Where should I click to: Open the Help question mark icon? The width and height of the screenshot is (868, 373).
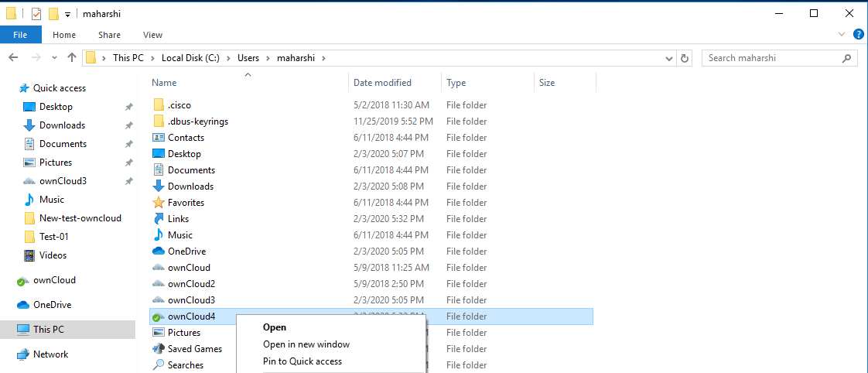(x=858, y=35)
